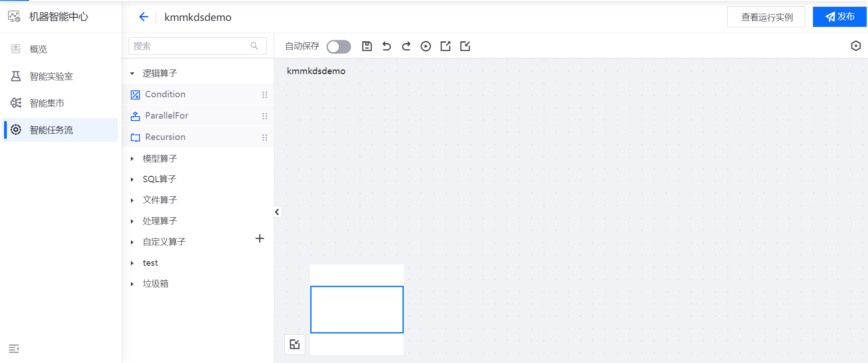
Task: Collapse the operator panel with chevron
Action: [x=277, y=212]
